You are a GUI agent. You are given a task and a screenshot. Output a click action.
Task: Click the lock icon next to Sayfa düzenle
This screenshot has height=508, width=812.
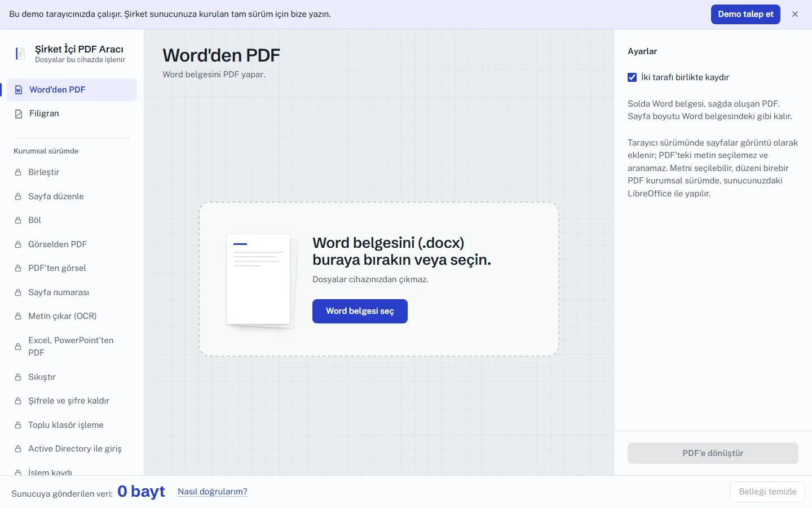pyautogui.click(x=18, y=196)
